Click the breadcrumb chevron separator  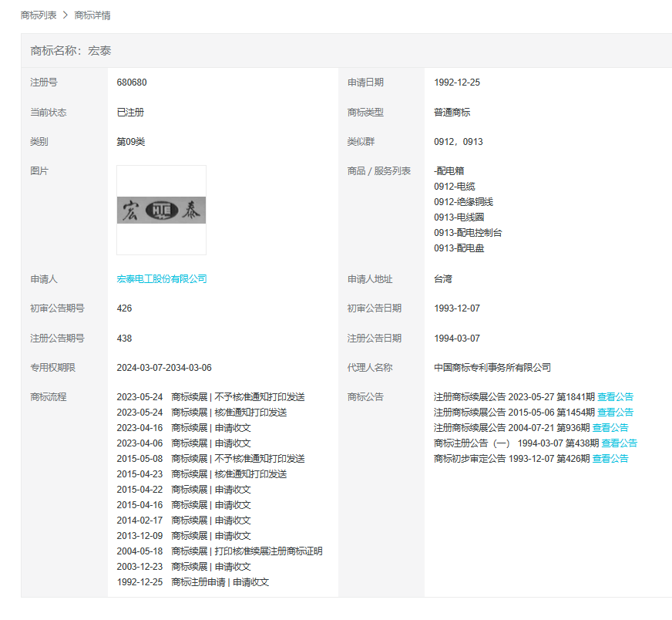66,15
